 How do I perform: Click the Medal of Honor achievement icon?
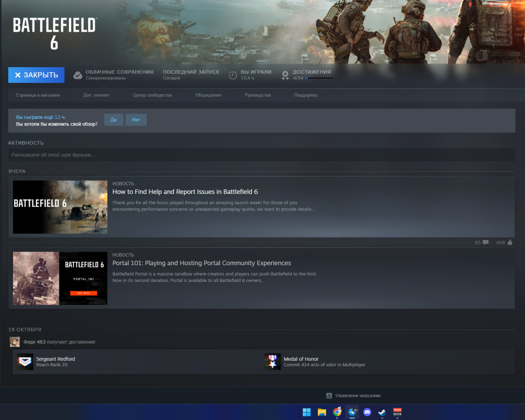pos(273,362)
